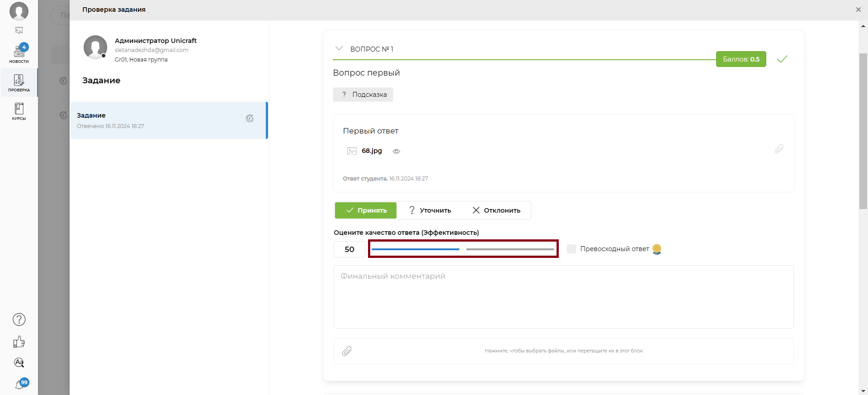Open the notifications bell with 99 badge
Image resolution: width=868 pixels, height=395 pixels.
point(21,384)
